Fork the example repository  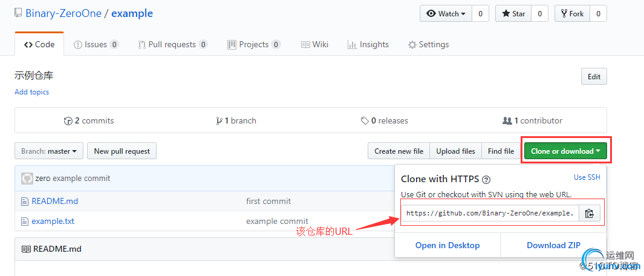click(571, 13)
